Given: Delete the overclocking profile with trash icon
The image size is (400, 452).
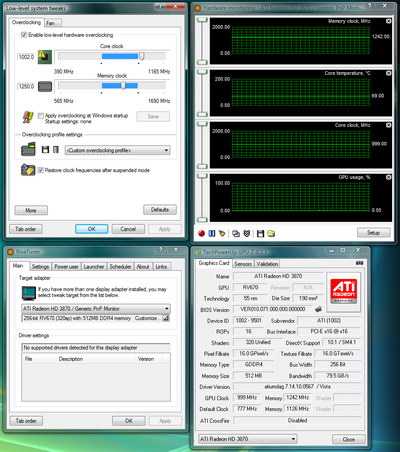Looking at the screenshot, I should (56, 150).
